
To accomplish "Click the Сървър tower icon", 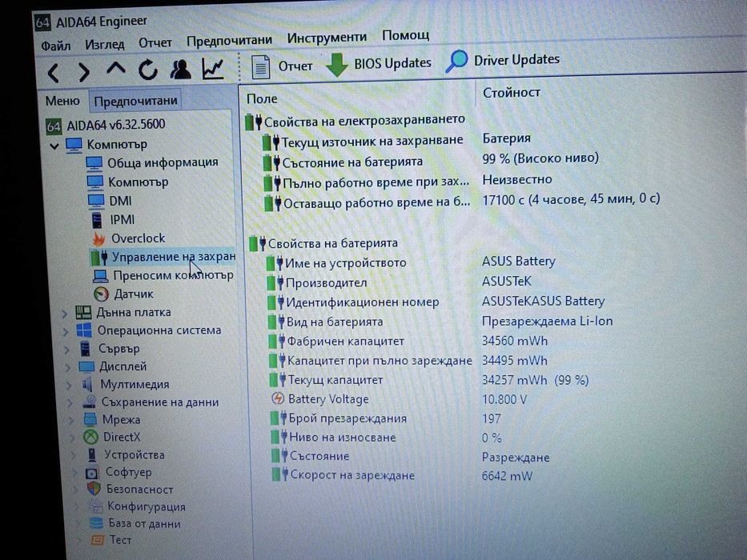I will tap(85, 349).
